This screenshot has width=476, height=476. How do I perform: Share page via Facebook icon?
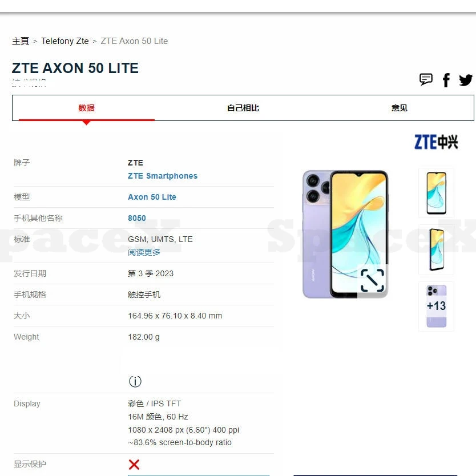pyautogui.click(x=446, y=80)
